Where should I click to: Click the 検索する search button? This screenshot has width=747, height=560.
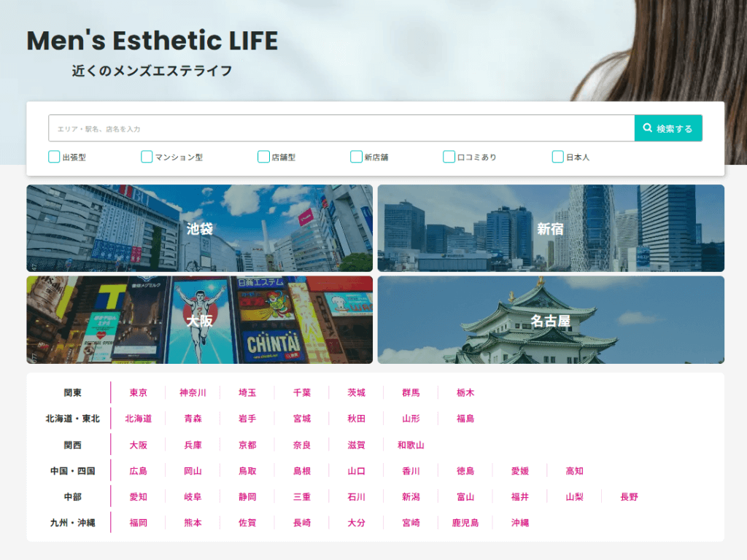[x=667, y=128]
